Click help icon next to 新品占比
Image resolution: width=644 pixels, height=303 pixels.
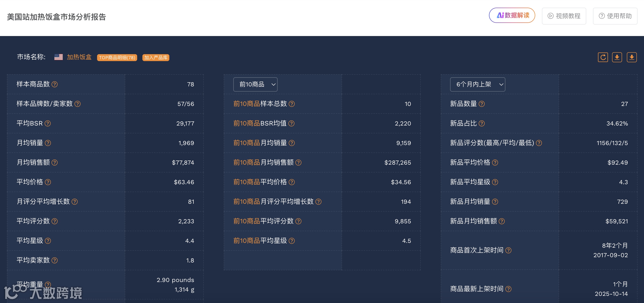(x=482, y=124)
